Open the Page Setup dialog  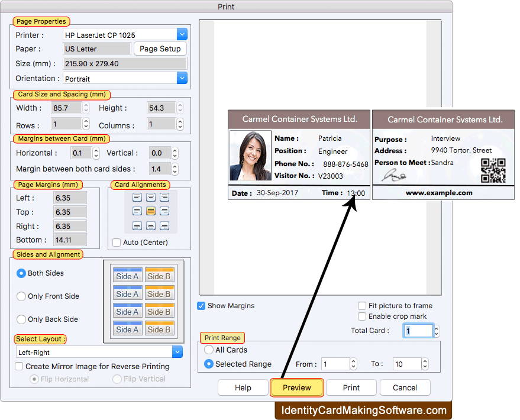(x=160, y=49)
